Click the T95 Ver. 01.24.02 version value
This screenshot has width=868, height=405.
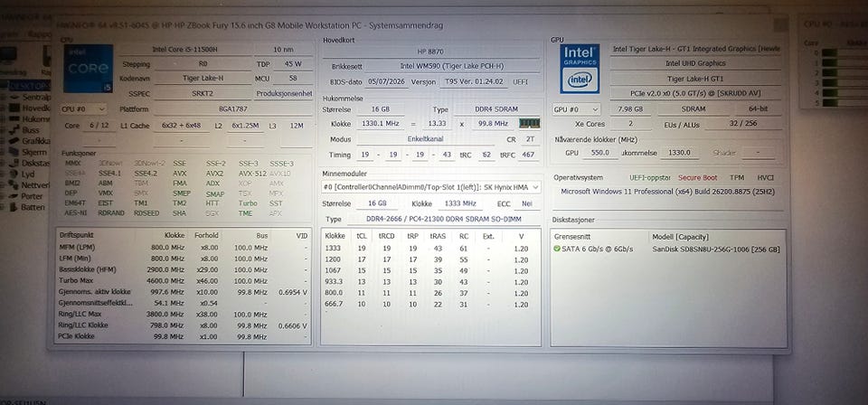click(x=474, y=81)
